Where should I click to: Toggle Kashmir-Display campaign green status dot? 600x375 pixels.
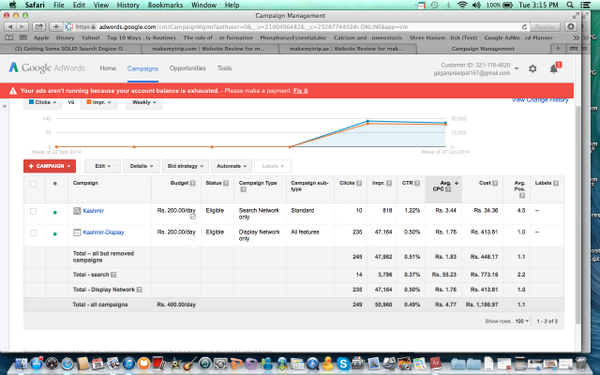click(55, 234)
